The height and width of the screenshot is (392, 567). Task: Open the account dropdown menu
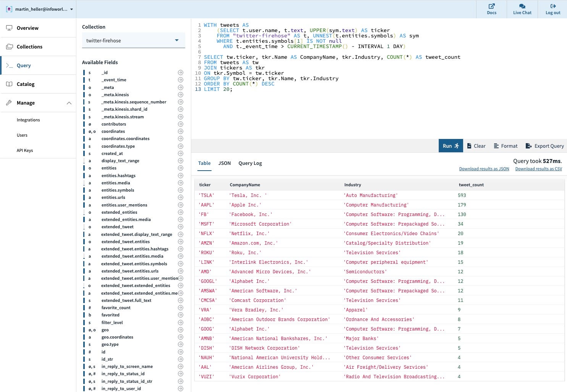pyautogui.click(x=39, y=9)
